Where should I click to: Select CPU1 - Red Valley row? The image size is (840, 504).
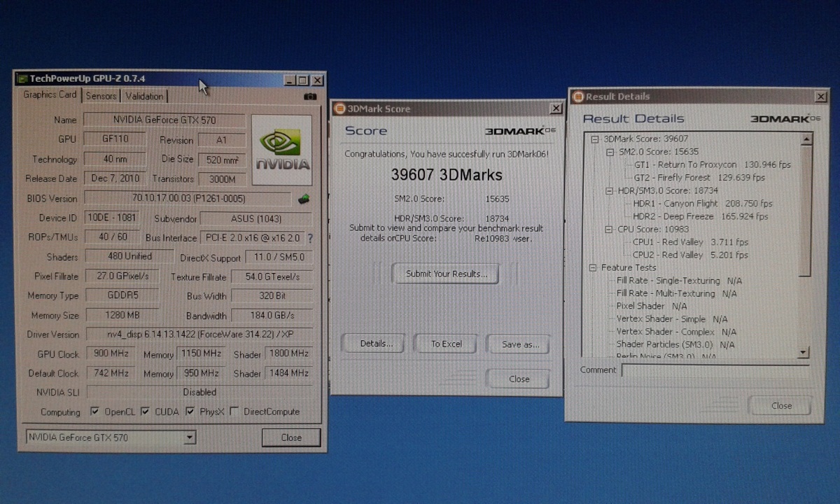(x=690, y=242)
